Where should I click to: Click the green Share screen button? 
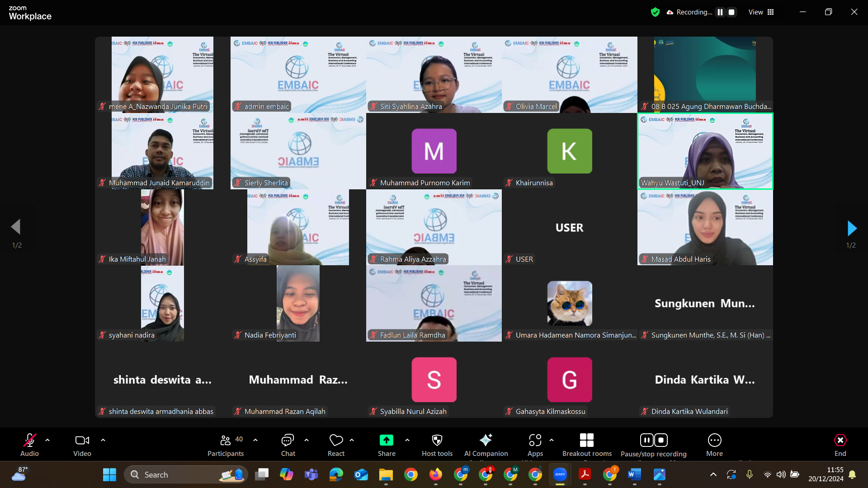387,441
